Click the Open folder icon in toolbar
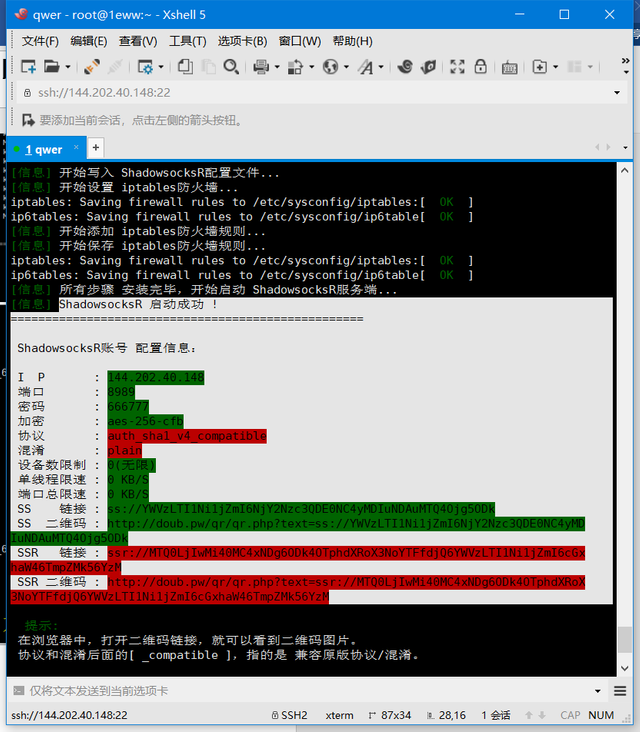Screen dimensions: 640x732 51,67
